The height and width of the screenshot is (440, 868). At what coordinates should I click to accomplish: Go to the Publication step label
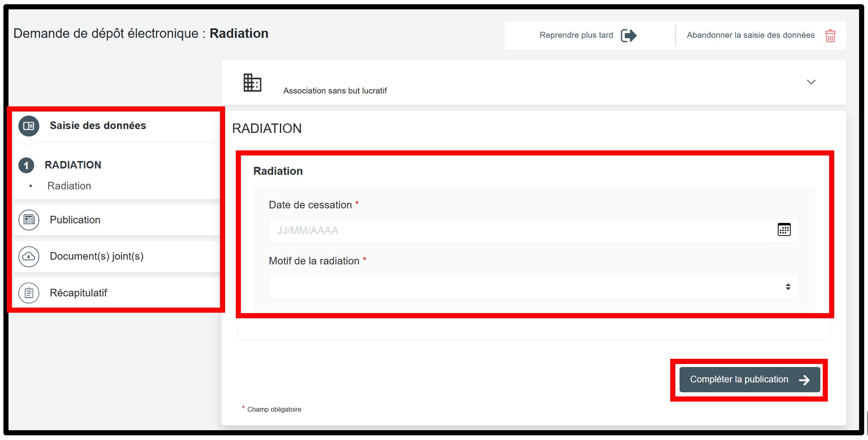coord(75,220)
